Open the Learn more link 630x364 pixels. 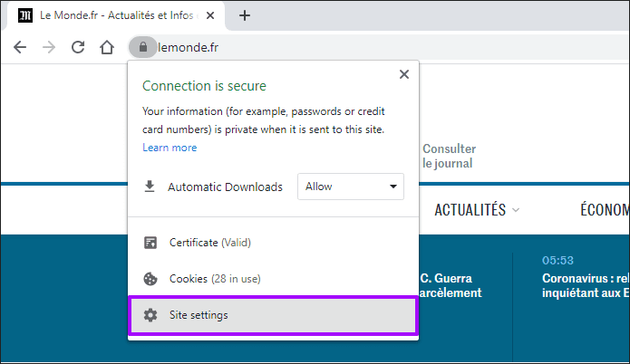coord(170,148)
